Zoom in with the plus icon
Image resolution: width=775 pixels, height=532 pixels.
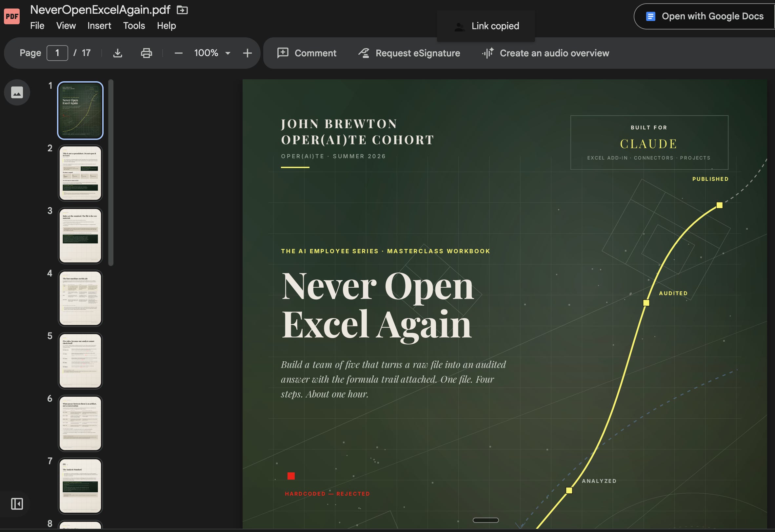click(247, 53)
